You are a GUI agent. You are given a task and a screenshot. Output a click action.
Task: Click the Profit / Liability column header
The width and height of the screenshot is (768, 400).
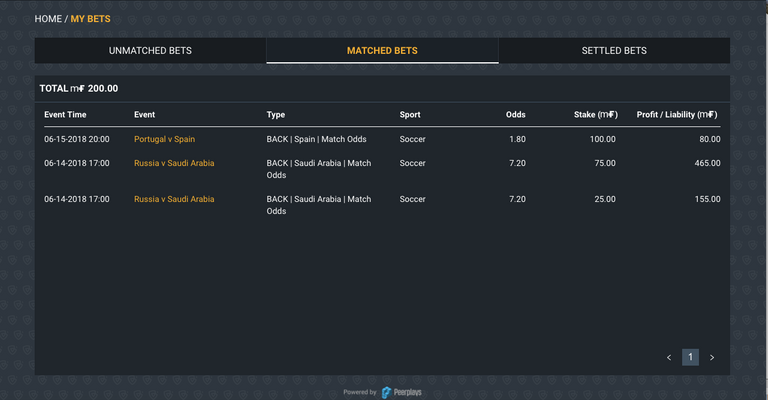point(677,115)
